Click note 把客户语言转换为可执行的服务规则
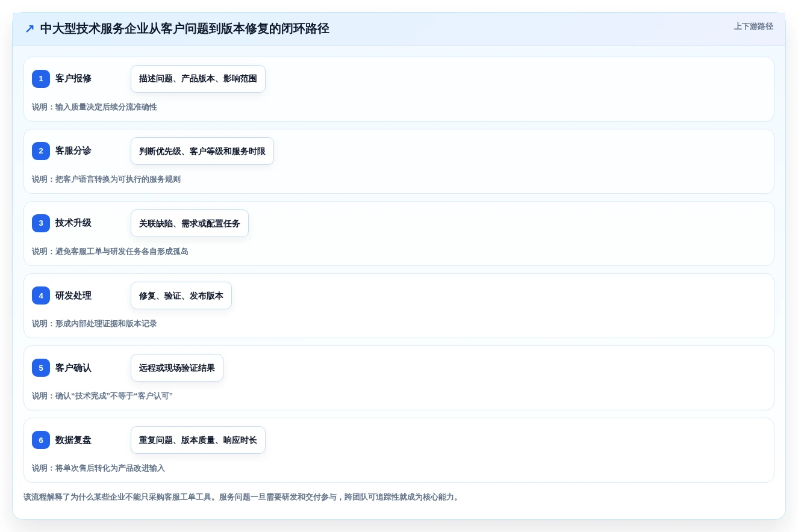The width and height of the screenshot is (798, 532). [106, 179]
